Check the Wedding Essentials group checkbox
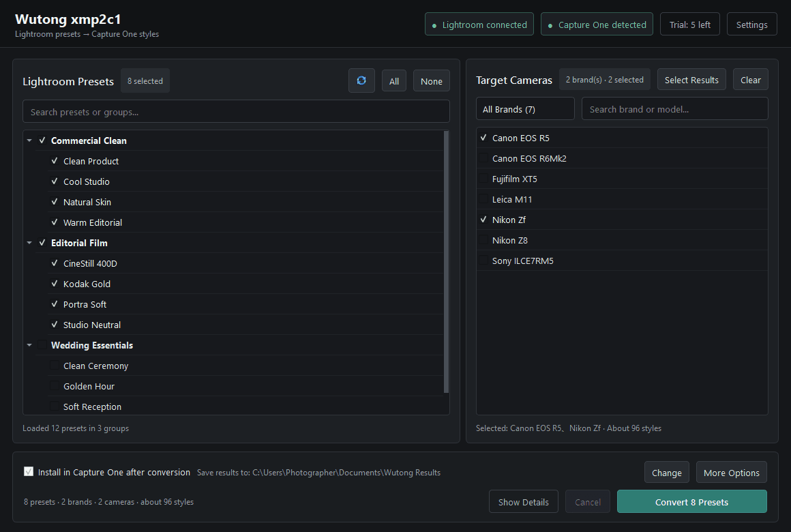The width and height of the screenshot is (791, 532). coord(42,345)
